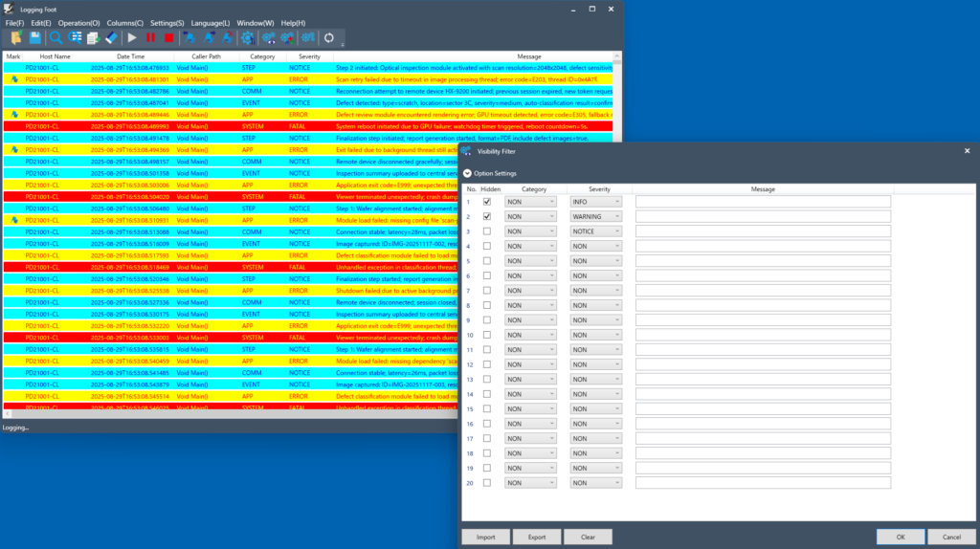Click the eraser clear log icon
Image resolution: width=980 pixels, height=549 pixels.
pyautogui.click(x=111, y=37)
